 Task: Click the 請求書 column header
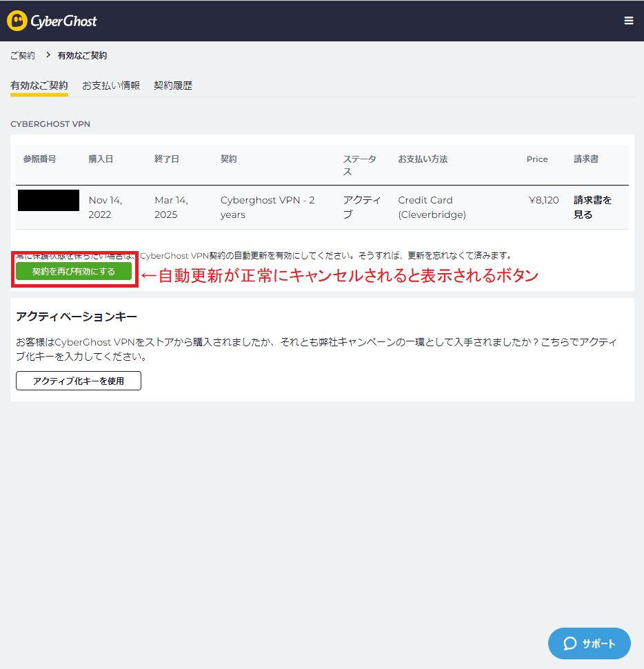tap(586, 159)
